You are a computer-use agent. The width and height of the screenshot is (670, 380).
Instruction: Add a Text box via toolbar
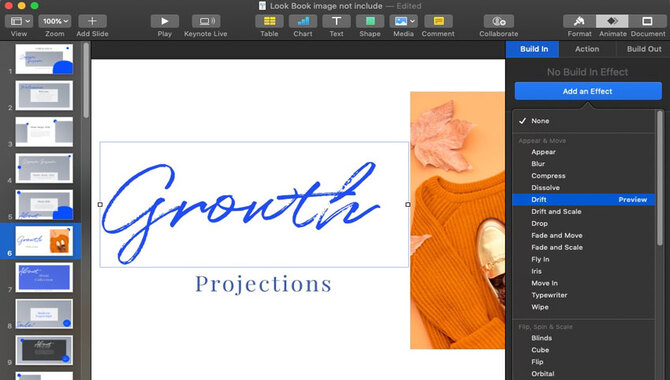click(x=336, y=21)
